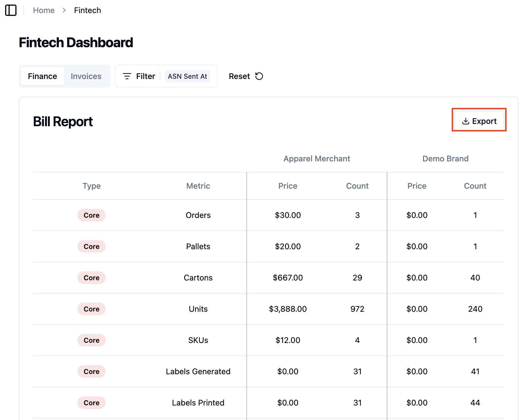Screen dimensions: 532x420
Task: Export the Bill Report
Action: [x=479, y=121]
